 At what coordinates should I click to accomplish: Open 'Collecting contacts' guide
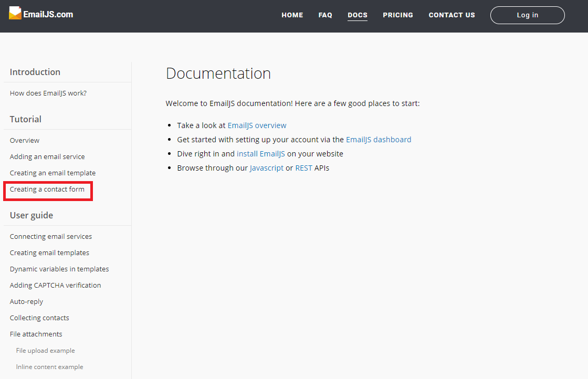39,318
